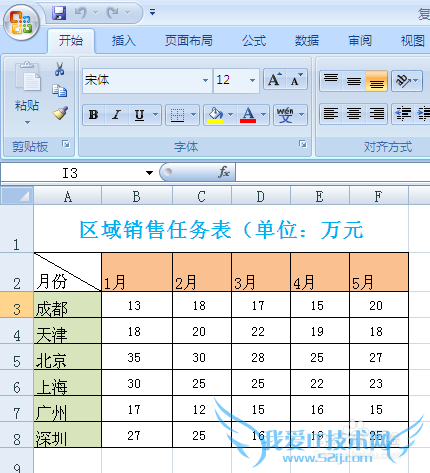Select the 1月 header cell
Viewport: 430px width, 473px height.
[137, 272]
